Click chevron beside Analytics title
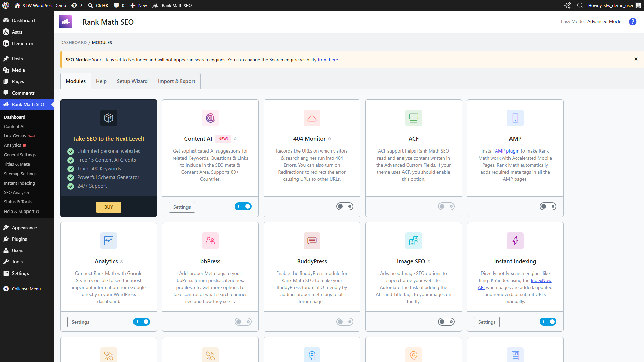 122,261
